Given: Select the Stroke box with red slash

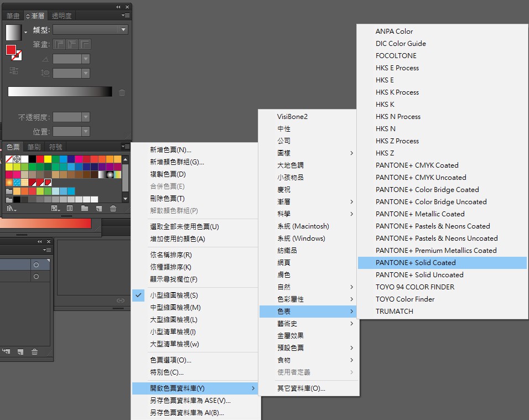Looking at the screenshot, I should click(x=18, y=56).
